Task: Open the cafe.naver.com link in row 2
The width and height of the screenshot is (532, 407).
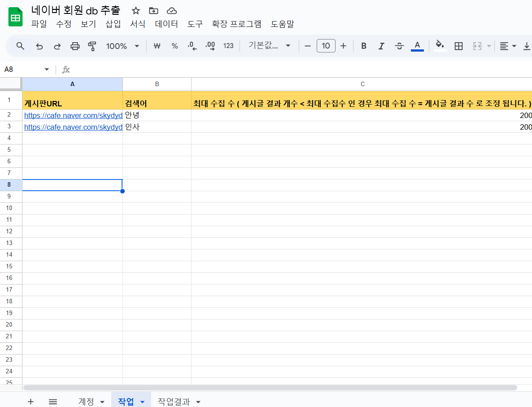Action: 73,115
